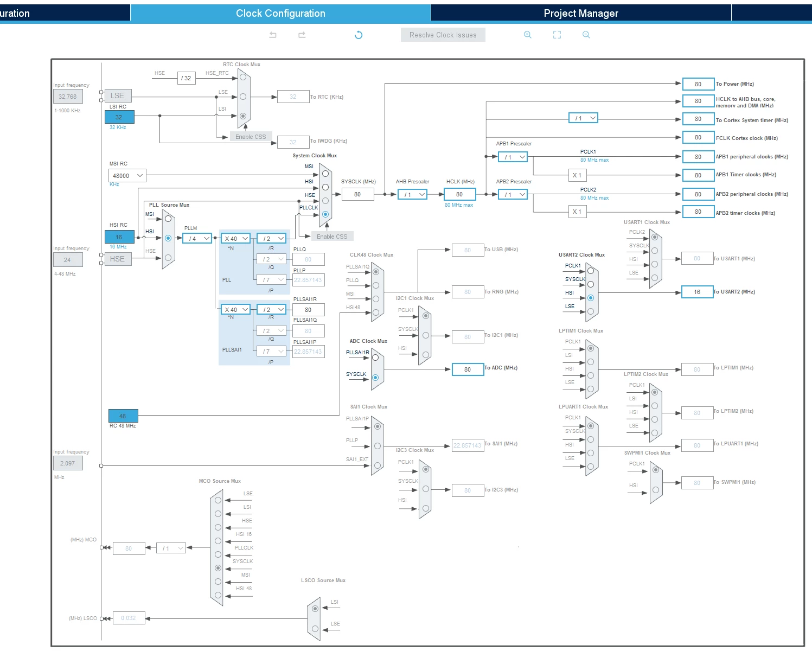The height and width of the screenshot is (651, 812).
Task: Click the To Power (MHz) value field
Action: [x=698, y=84]
